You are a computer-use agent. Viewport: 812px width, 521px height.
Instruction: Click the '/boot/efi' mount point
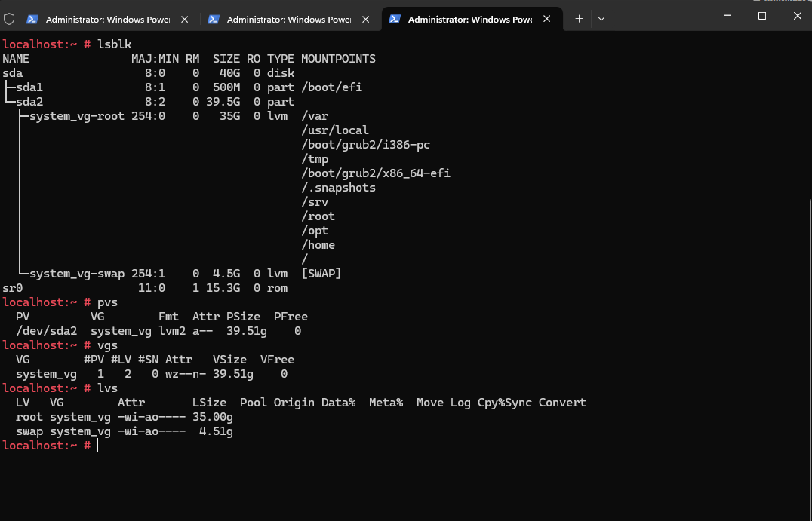(331, 87)
